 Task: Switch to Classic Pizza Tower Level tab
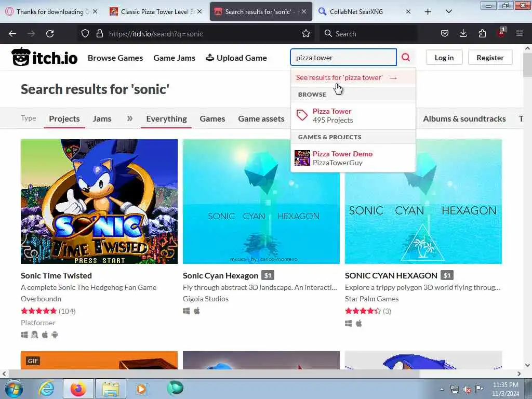click(x=156, y=12)
